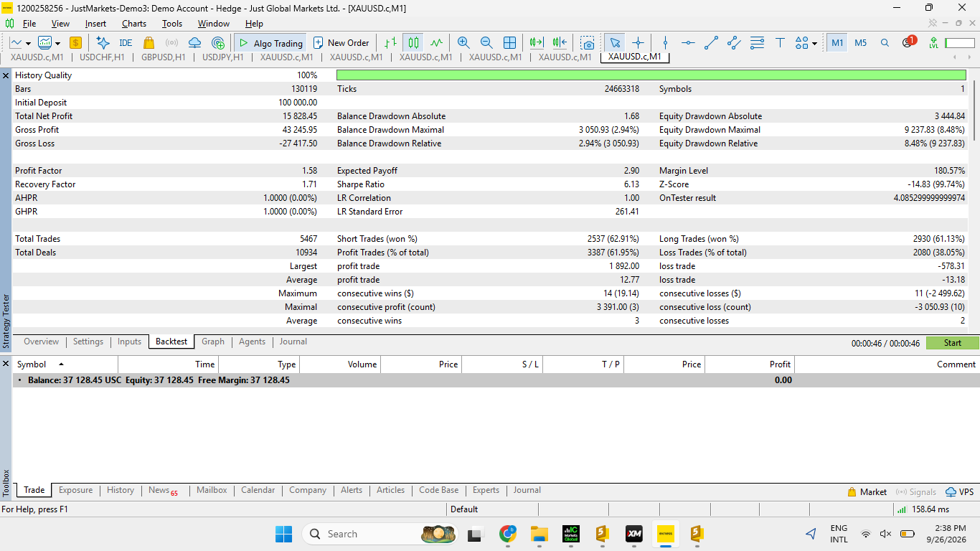Click the History Quality green progress bar
This screenshot has width=980, height=551.
click(x=651, y=75)
